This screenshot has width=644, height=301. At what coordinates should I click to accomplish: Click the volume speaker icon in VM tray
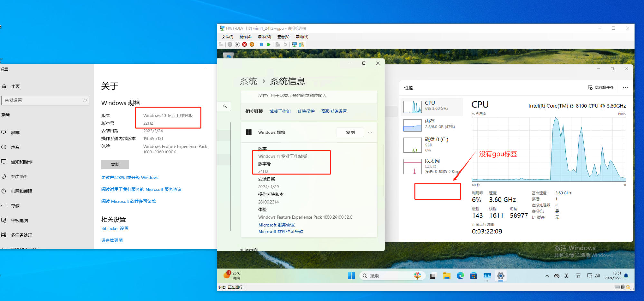pos(597,276)
